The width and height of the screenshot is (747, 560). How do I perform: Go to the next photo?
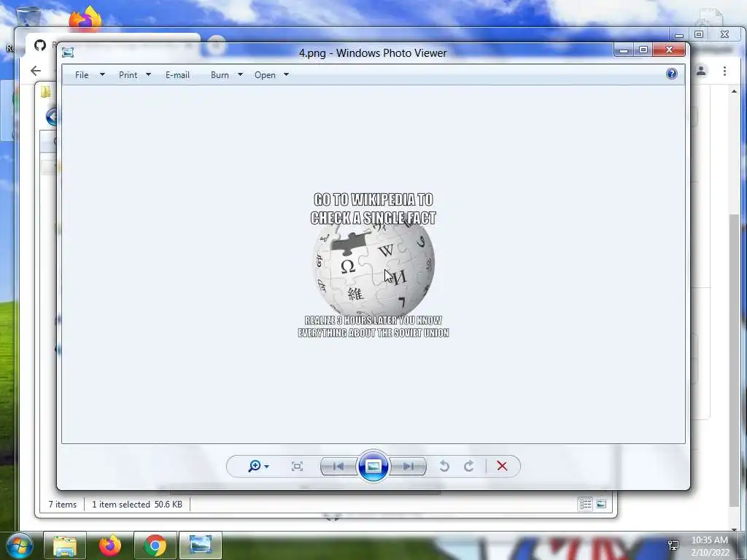click(409, 466)
